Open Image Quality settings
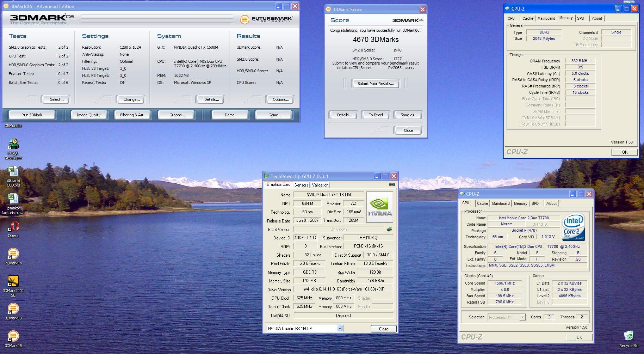This screenshot has height=354, width=644. coord(90,115)
